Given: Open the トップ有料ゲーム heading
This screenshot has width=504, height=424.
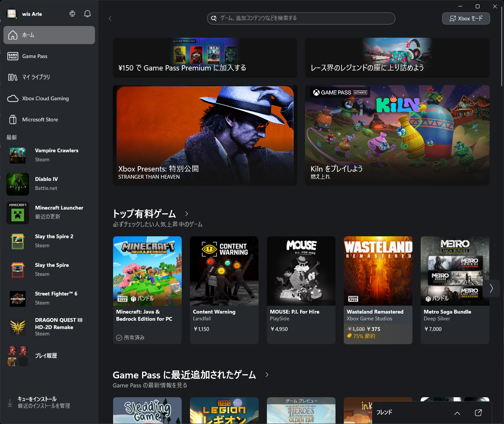Looking at the screenshot, I should (x=144, y=214).
